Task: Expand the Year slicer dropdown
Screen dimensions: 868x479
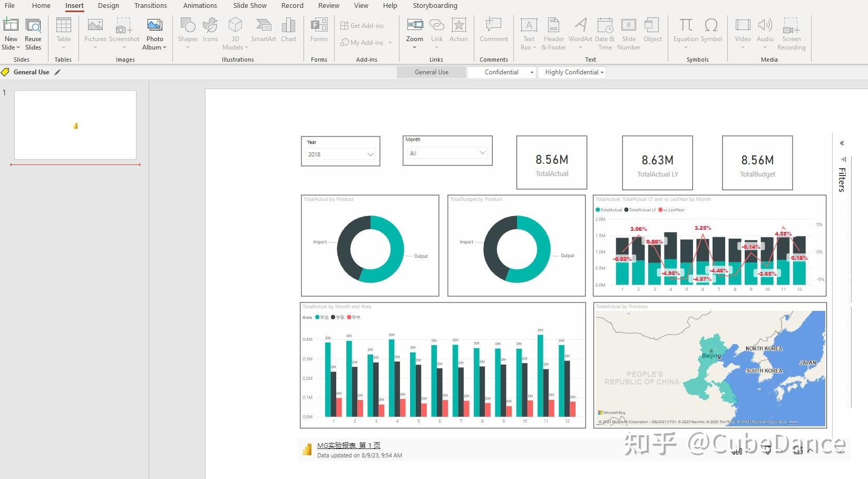Action: [370, 154]
